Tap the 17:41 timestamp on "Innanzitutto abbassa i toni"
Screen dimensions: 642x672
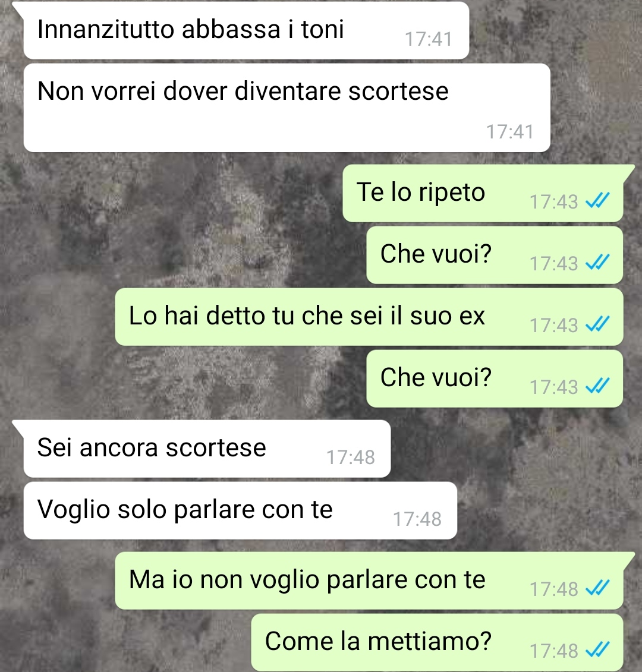click(x=429, y=39)
